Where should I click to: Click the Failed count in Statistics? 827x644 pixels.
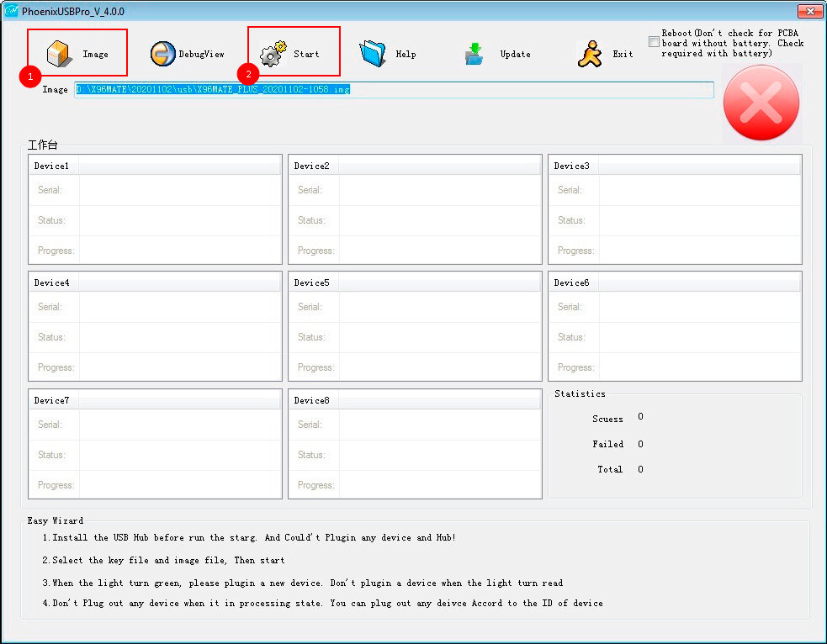(640, 444)
